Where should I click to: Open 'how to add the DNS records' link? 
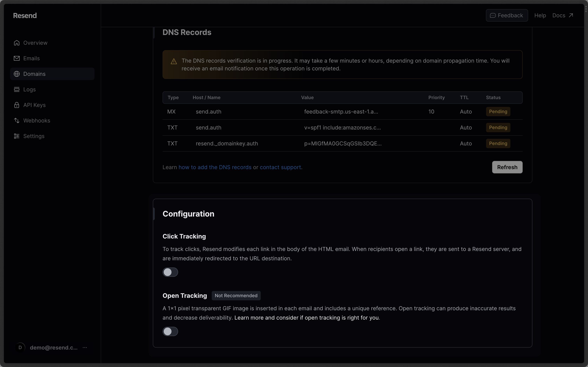coord(215,167)
